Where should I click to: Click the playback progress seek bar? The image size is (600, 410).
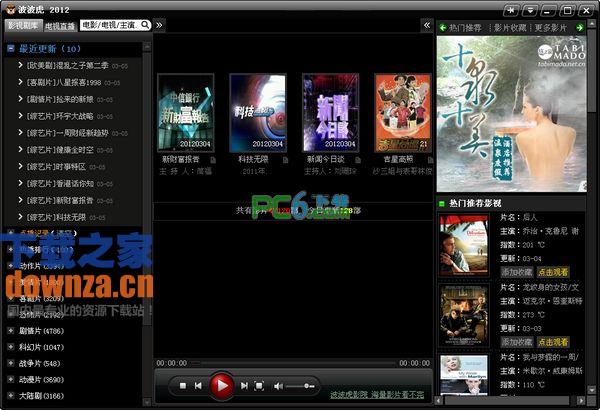coord(293,363)
